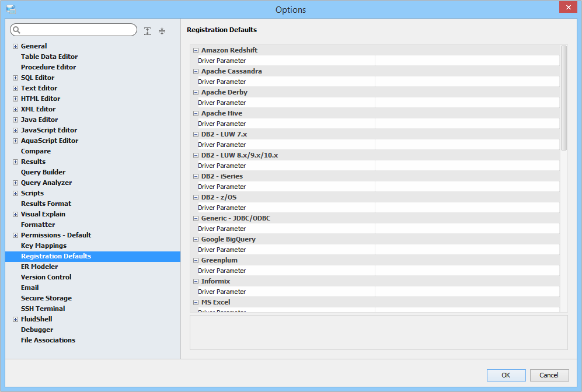The width and height of the screenshot is (582, 392).
Task: Expand the Java Editor node
Action: point(15,120)
